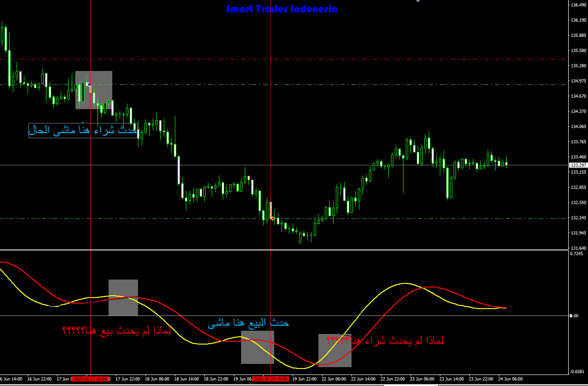Click the current price tag 133.297
The width and height of the screenshot is (588, 386).
point(577,165)
